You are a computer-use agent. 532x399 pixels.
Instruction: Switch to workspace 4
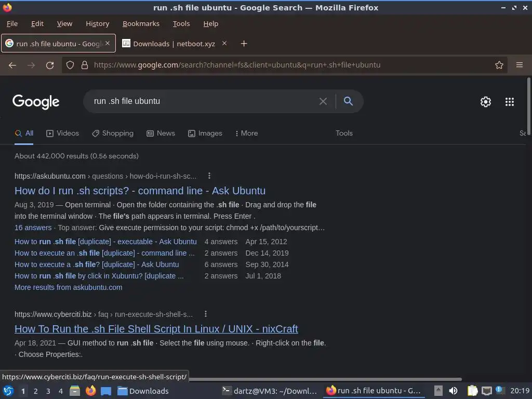click(61, 391)
